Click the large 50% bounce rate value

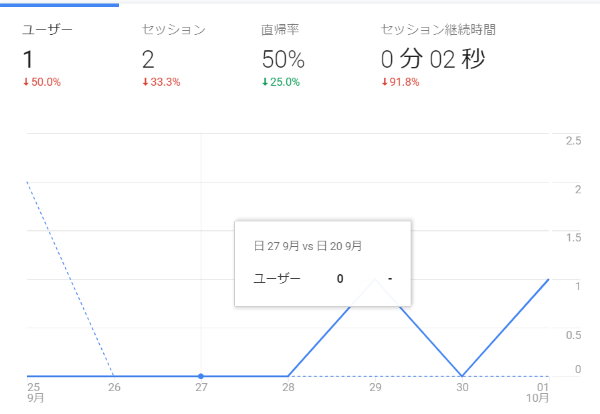tap(283, 59)
